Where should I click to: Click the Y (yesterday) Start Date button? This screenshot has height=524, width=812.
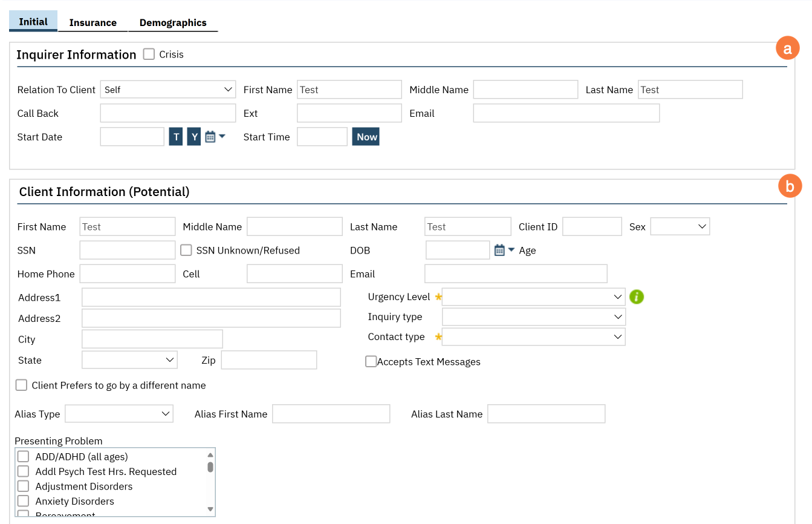click(193, 137)
